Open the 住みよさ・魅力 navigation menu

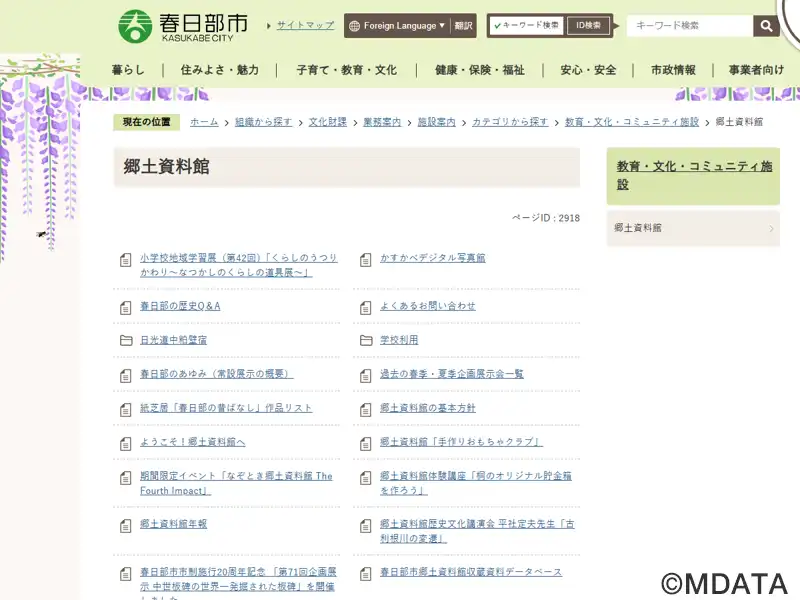(219, 70)
